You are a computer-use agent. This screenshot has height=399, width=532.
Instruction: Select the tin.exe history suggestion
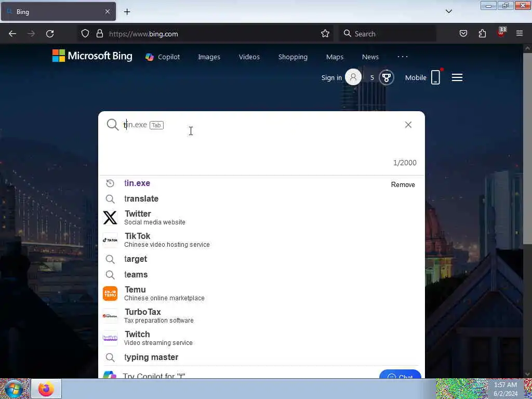(x=261, y=183)
